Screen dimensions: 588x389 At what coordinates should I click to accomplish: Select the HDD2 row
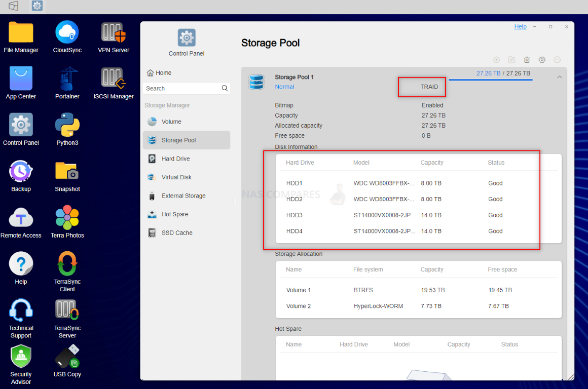[419, 200]
